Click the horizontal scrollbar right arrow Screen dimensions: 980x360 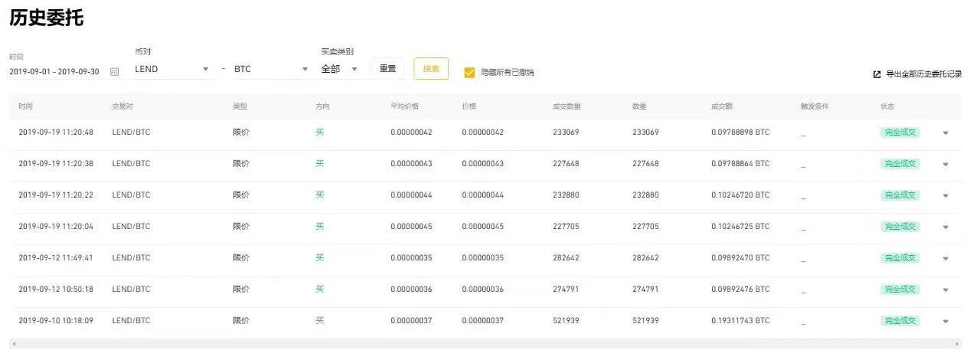(x=957, y=344)
